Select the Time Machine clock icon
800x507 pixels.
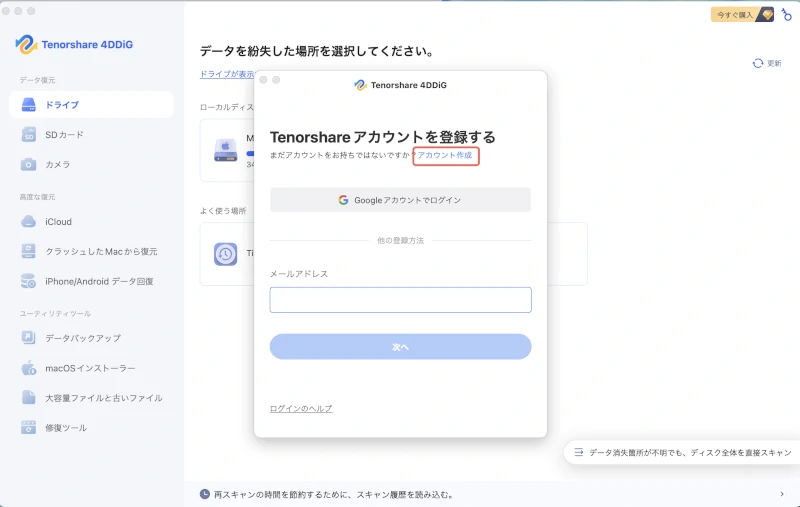(x=226, y=254)
